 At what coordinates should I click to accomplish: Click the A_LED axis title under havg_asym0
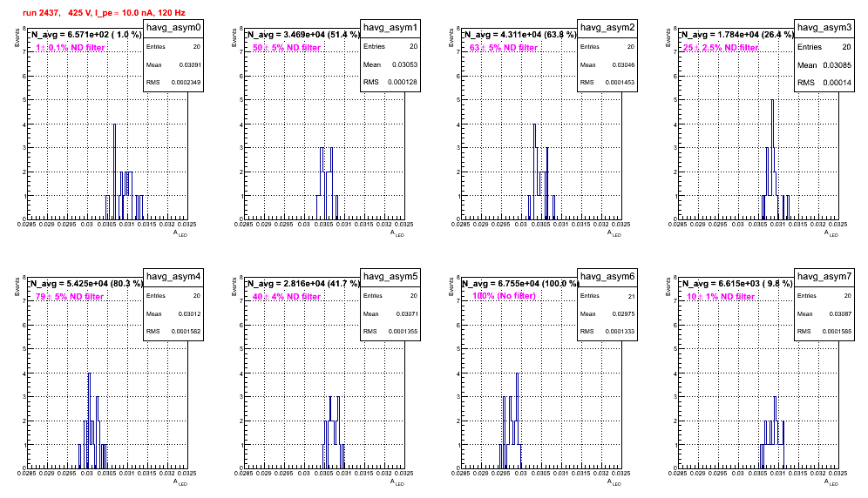point(180,233)
